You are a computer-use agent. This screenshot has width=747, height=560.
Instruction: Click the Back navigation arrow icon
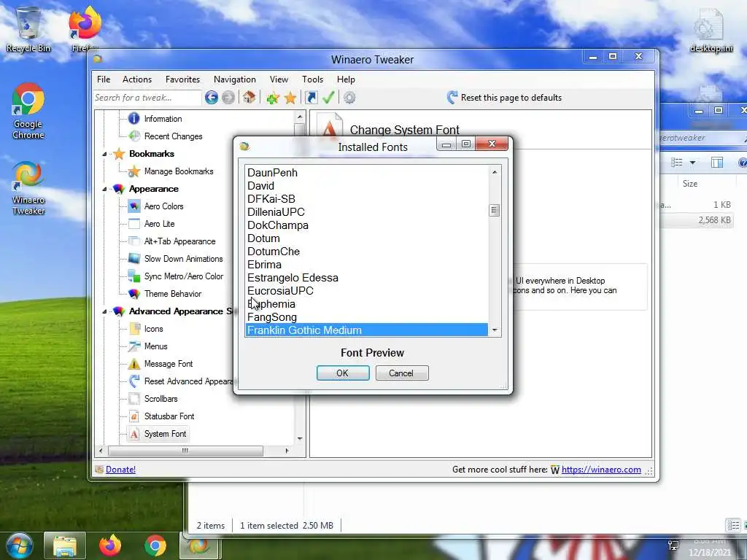(x=212, y=98)
